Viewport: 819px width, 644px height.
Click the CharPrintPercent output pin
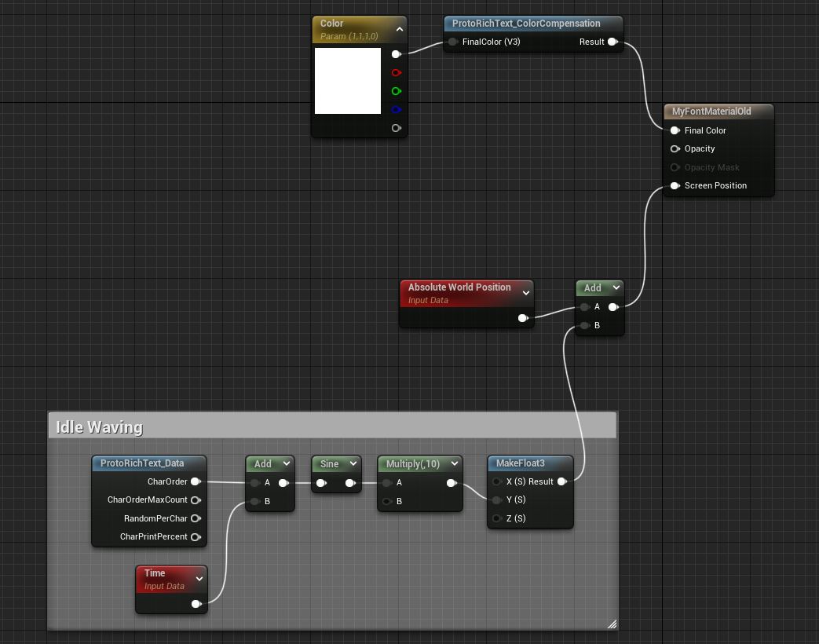(196, 537)
